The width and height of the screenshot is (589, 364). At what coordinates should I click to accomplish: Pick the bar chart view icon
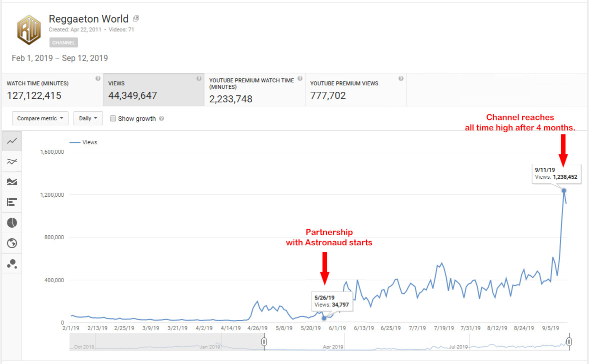click(x=12, y=203)
